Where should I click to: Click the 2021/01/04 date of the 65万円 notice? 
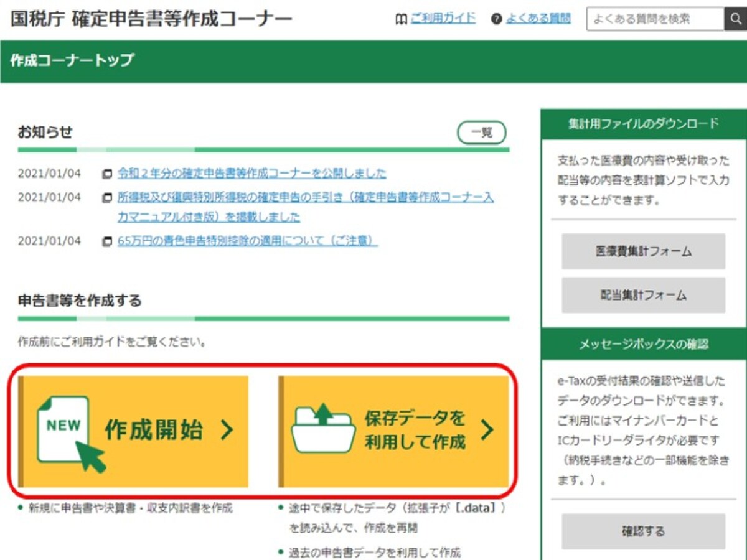pyautogui.click(x=49, y=241)
